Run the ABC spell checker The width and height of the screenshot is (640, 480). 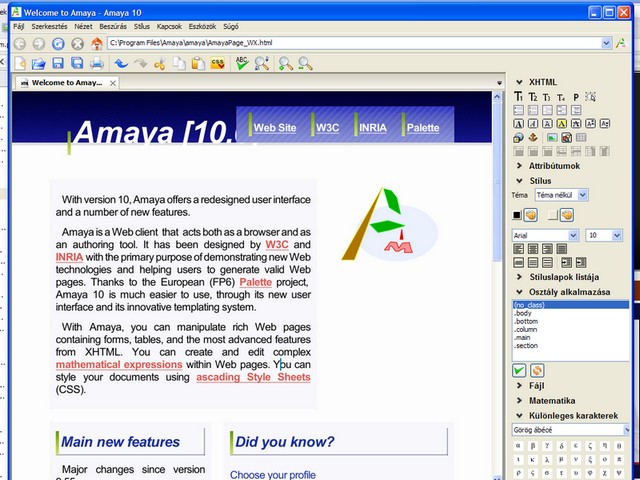[x=242, y=63]
